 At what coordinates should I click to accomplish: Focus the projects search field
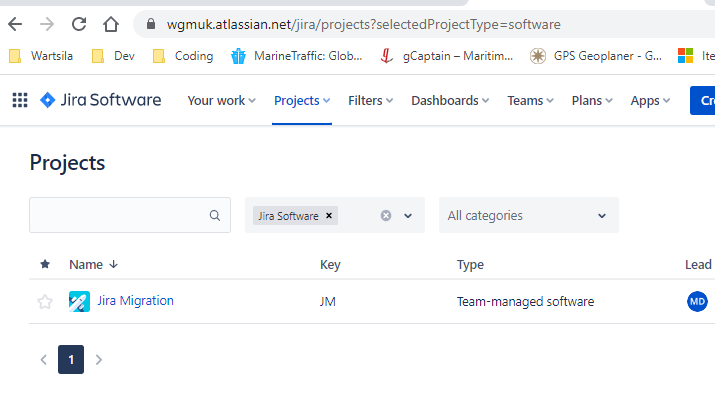[130, 215]
